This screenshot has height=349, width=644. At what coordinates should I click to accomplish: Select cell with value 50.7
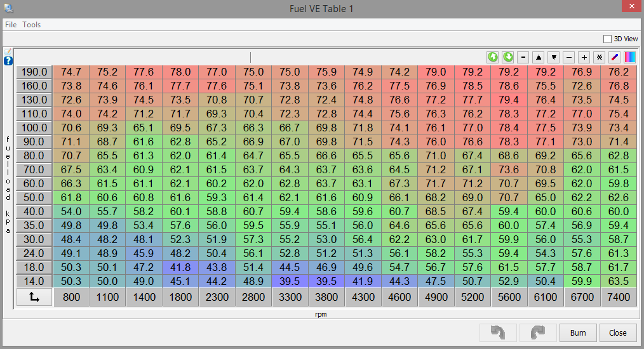click(x=473, y=281)
